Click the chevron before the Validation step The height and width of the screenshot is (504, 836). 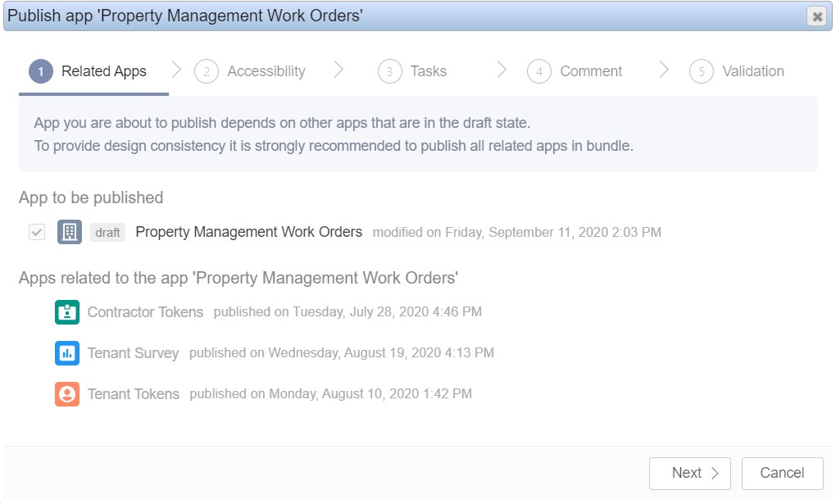click(x=664, y=69)
